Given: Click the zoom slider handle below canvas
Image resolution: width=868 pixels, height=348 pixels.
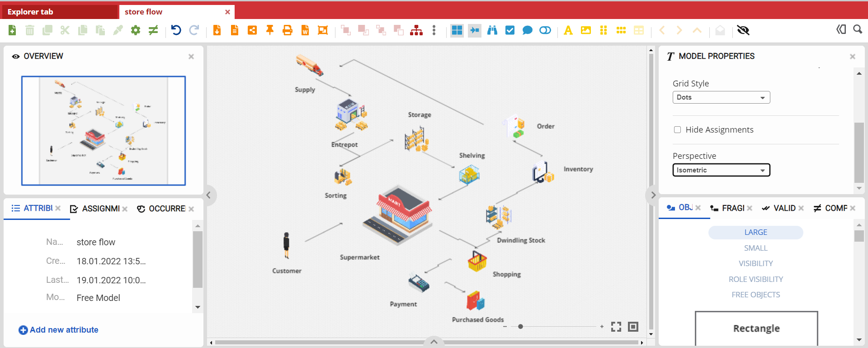Looking at the screenshot, I should point(520,326).
